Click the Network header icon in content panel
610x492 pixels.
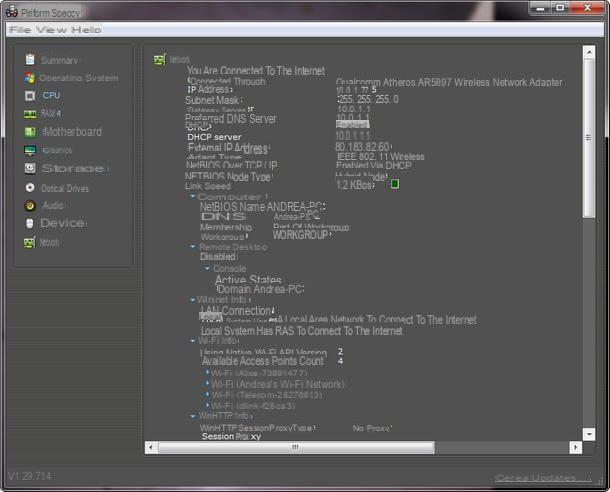click(x=160, y=59)
